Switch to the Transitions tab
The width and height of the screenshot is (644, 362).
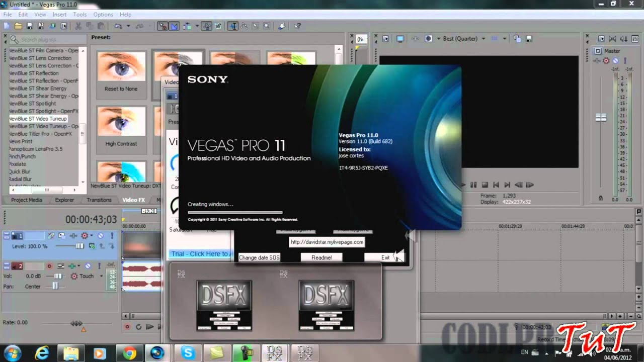[99, 200]
